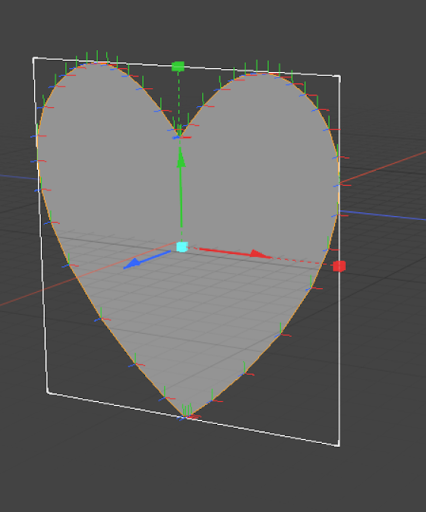Click the bottom-left corner of the white bounding box

click(x=48, y=393)
